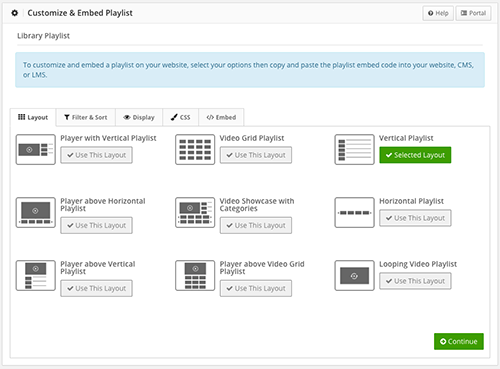Click the Player above Horizontal Playlist label
This screenshot has height=369, width=500.
click(103, 205)
